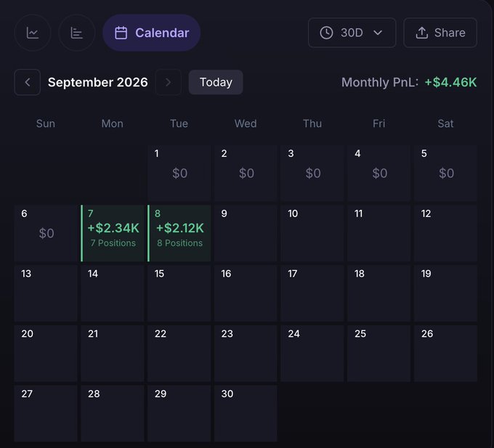Click the Tue column header
The width and height of the screenshot is (494, 448).
coord(179,123)
